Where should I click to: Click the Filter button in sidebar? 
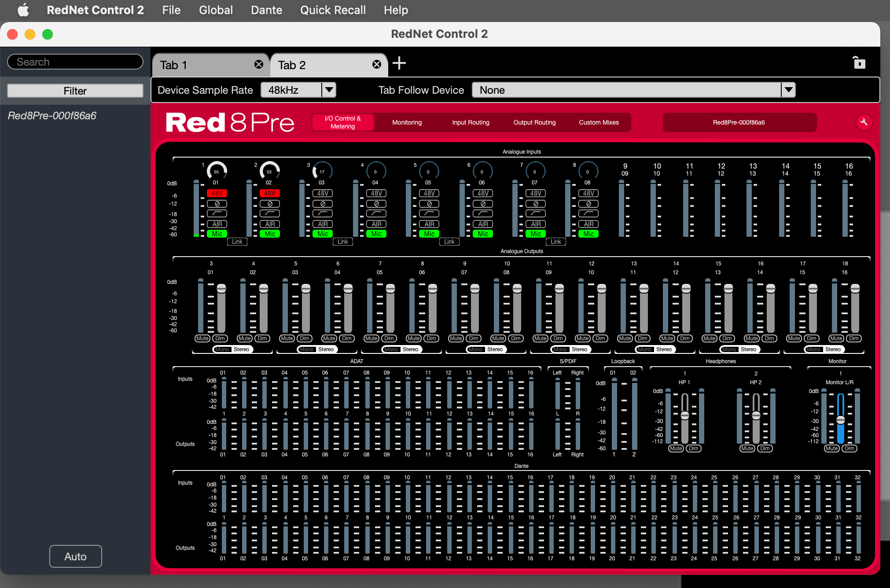pos(75,91)
